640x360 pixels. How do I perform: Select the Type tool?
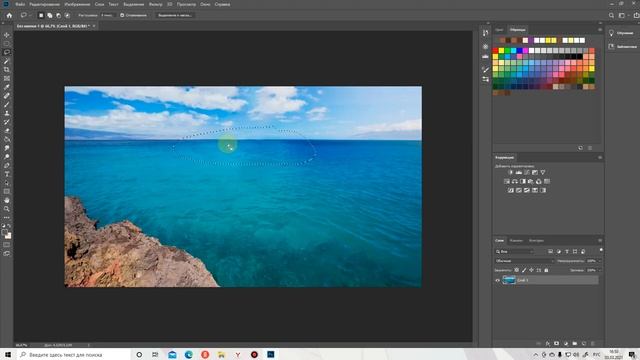(7, 174)
